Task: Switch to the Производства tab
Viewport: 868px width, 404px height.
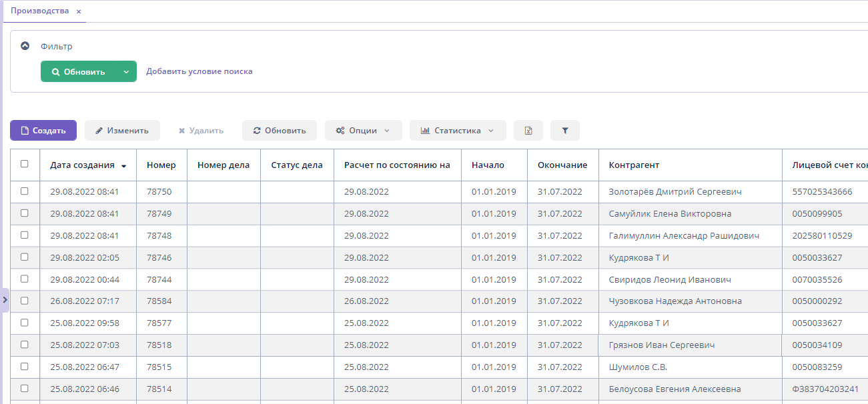Action: point(40,11)
